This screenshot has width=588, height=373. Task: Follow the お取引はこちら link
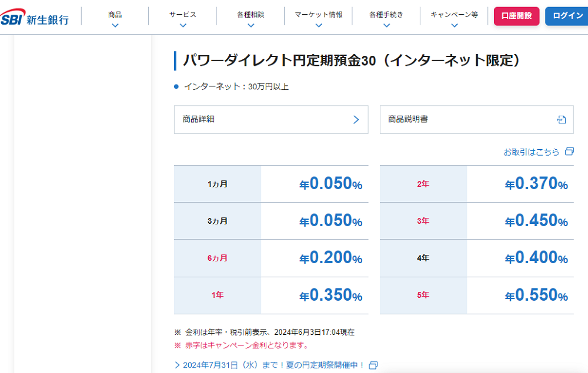click(531, 152)
